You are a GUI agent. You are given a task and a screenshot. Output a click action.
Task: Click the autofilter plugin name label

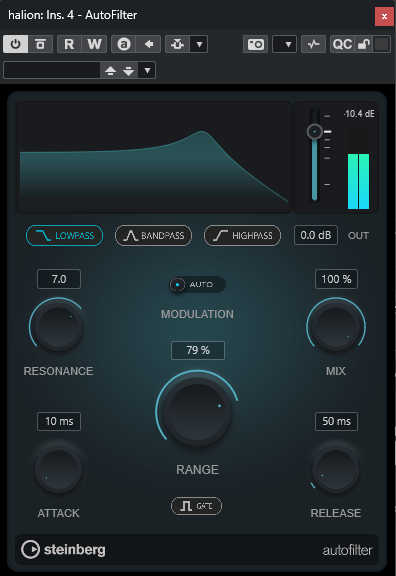pos(348,550)
